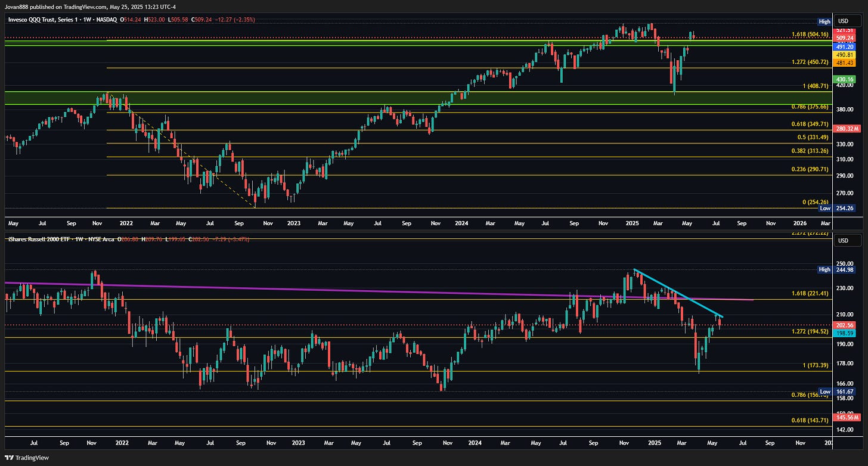Image resolution: width=868 pixels, height=466 pixels.
Task: Click the 2023 label on the QQQ time axis
Action: point(293,222)
